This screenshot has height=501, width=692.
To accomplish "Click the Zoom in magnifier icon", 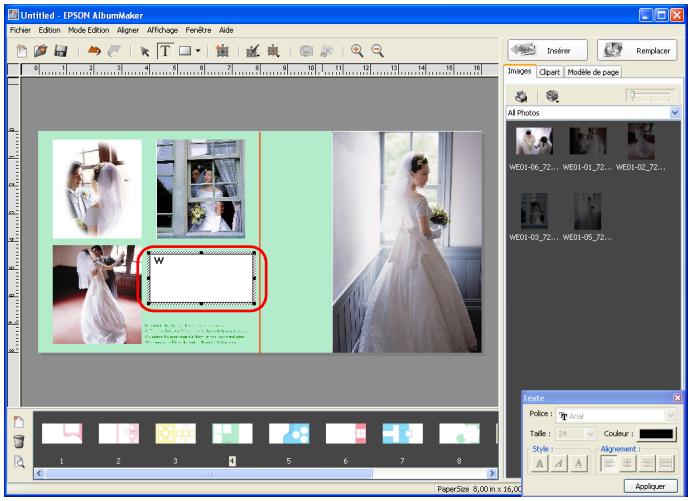I will pos(357,51).
